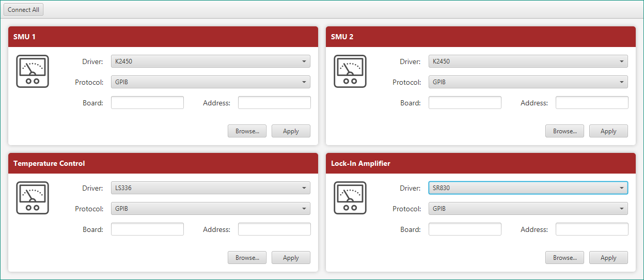This screenshot has height=280, width=644.
Task: Focus the Temperature Control Board field
Action: 147,229
